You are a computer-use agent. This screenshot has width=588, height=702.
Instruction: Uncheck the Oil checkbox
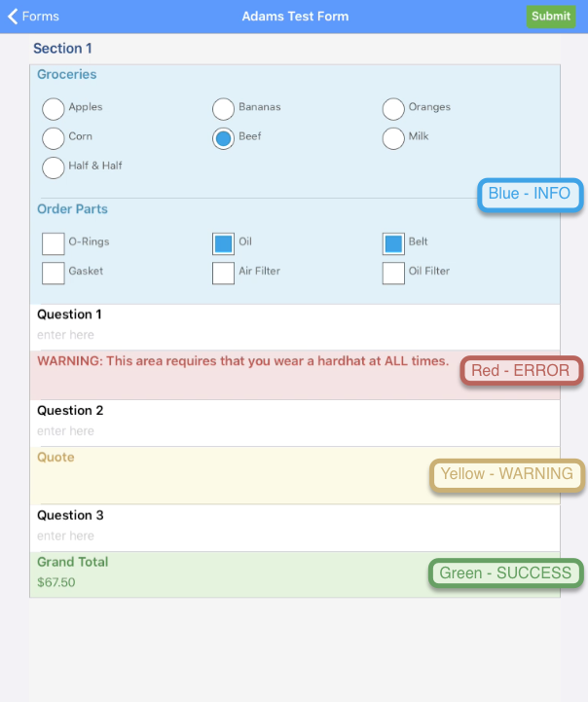tap(223, 242)
